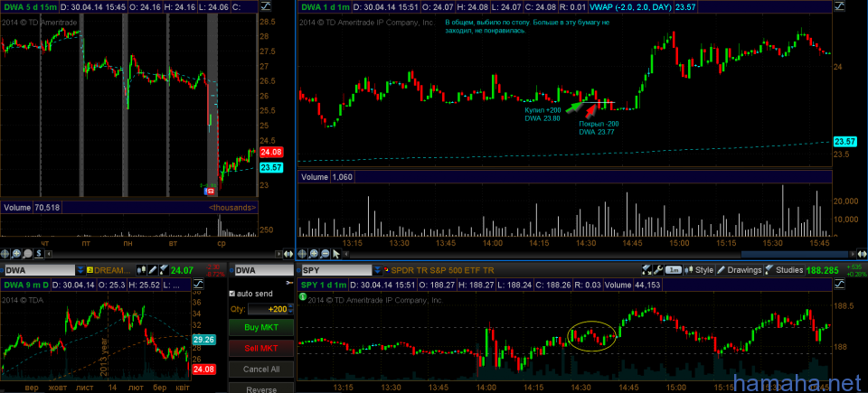Open pencil drawings icon in DWA daily toolbar
Screen dimensions: 868x393
click(x=152, y=270)
